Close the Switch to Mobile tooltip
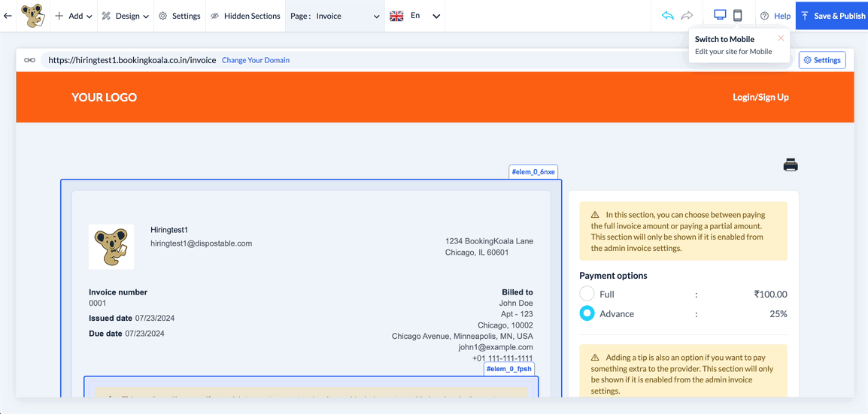 (x=781, y=38)
